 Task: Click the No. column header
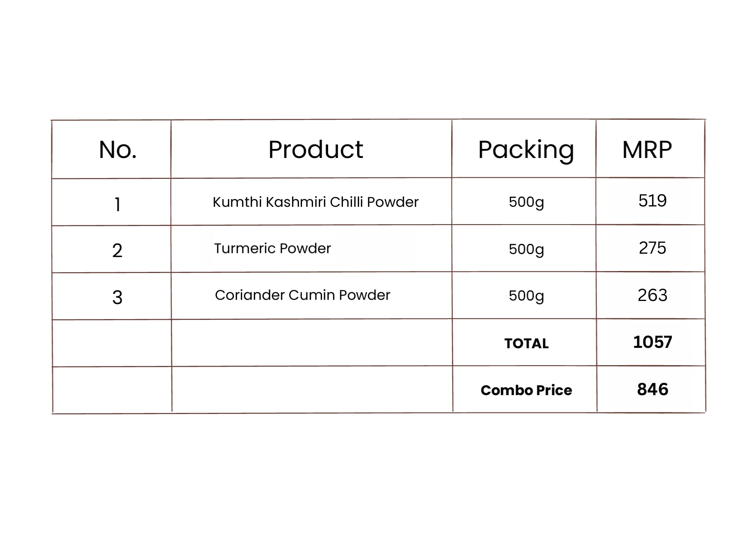click(118, 149)
